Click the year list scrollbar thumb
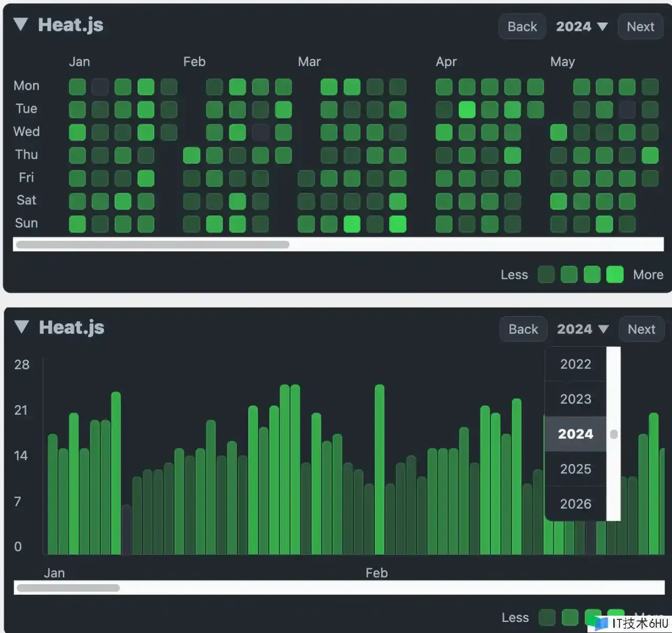 (614, 434)
